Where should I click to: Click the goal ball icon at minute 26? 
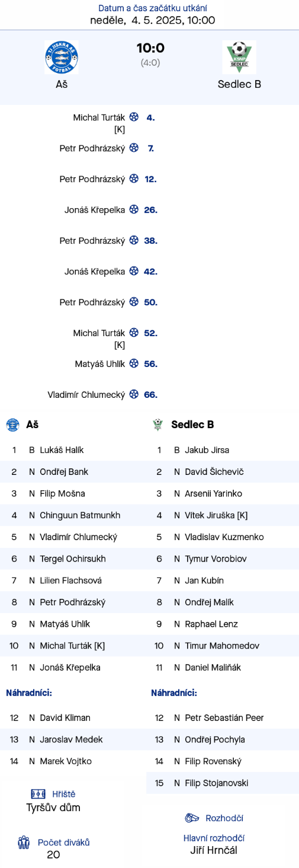click(134, 210)
